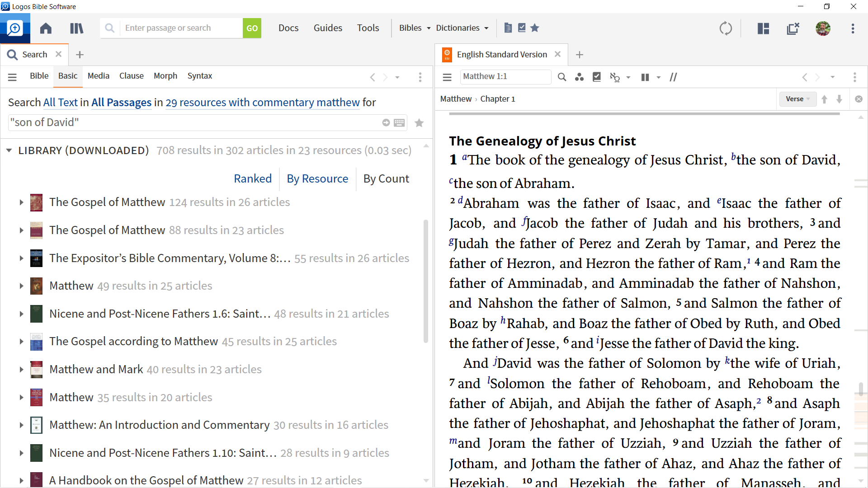Toggle interlinear display icon
The image size is (868, 488).
614,77
